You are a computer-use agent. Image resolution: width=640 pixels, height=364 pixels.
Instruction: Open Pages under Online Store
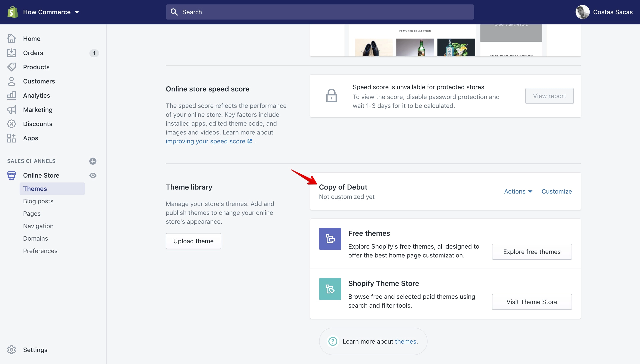coord(32,214)
